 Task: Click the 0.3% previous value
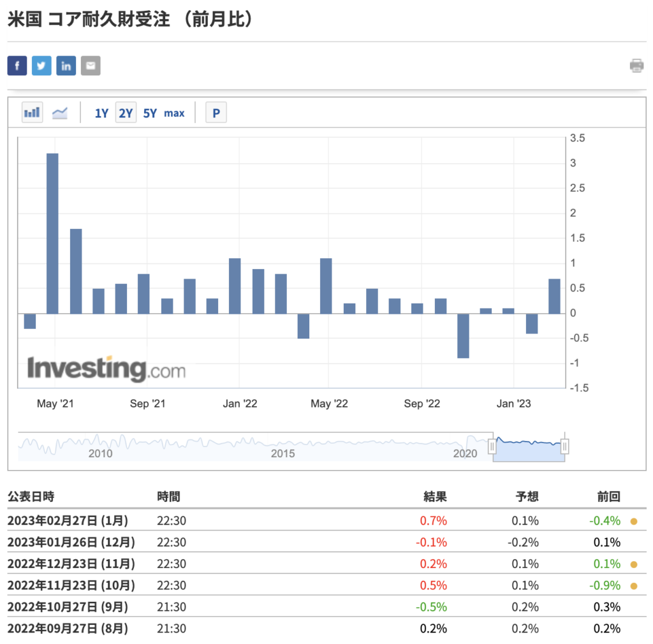607,607
